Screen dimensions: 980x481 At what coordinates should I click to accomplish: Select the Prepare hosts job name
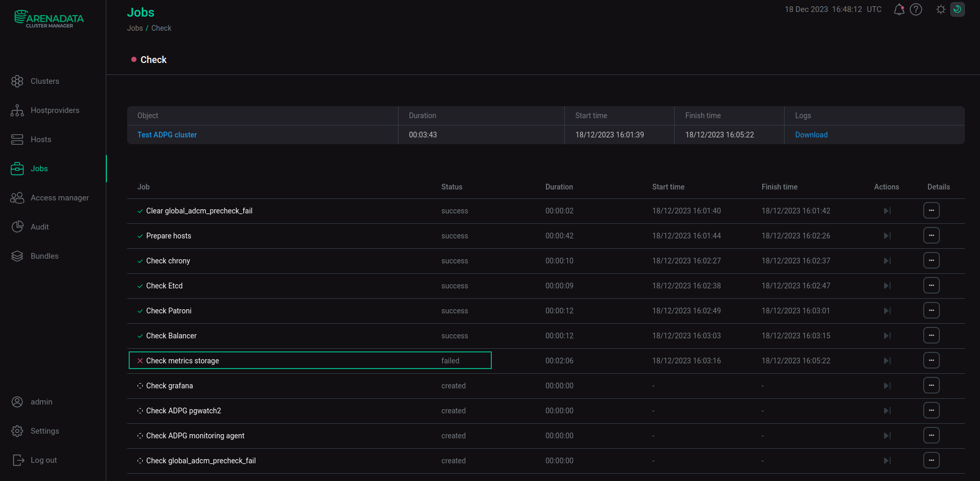pyautogui.click(x=169, y=236)
